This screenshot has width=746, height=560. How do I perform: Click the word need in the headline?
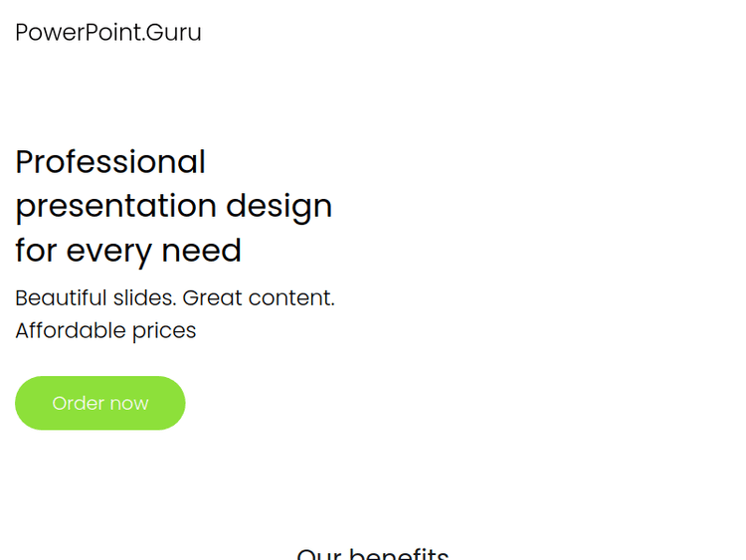pos(203,251)
